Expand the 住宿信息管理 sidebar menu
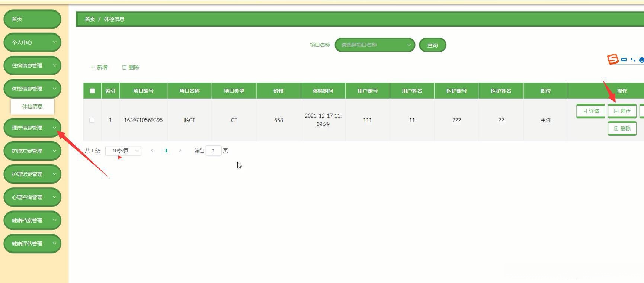644x283 pixels. point(32,65)
